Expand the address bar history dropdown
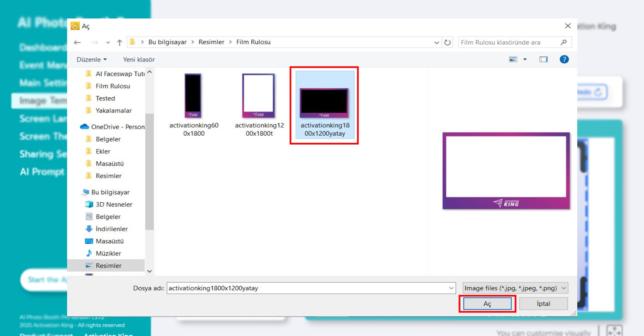Image resolution: width=644 pixels, height=336 pixels. [x=436, y=43]
